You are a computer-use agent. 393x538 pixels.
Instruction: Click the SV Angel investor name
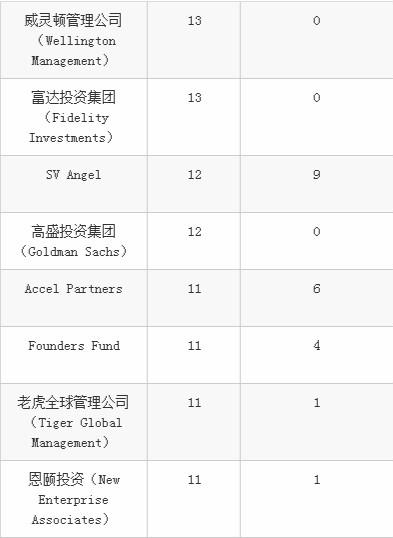click(73, 175)
